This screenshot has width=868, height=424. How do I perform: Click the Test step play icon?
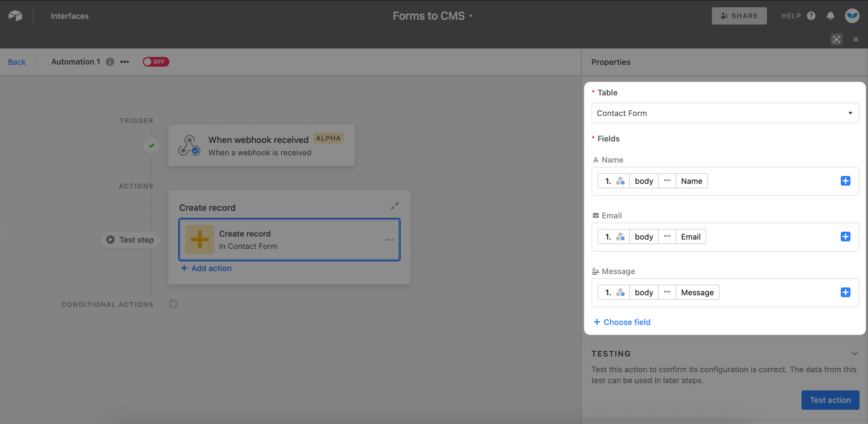[x=110, y=240]
